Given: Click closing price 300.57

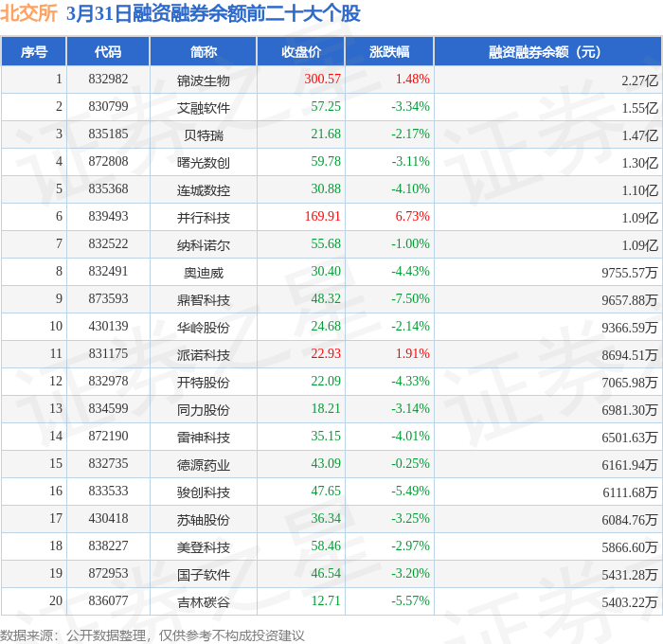Looking at the screenshot, I should 322,79.
